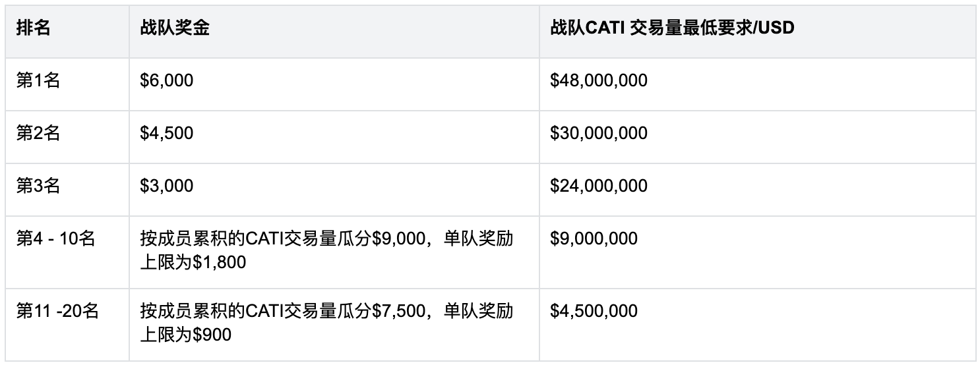Select the $24,000,000 volume requirement
This screenshot has height=365, width=980.
pos(599,186)
